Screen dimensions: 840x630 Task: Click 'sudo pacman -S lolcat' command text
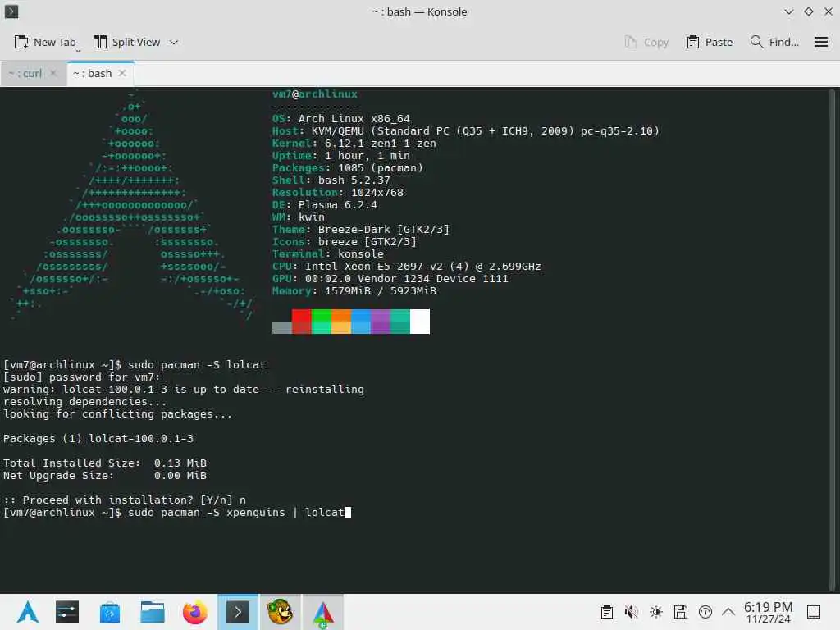point(197,365)
